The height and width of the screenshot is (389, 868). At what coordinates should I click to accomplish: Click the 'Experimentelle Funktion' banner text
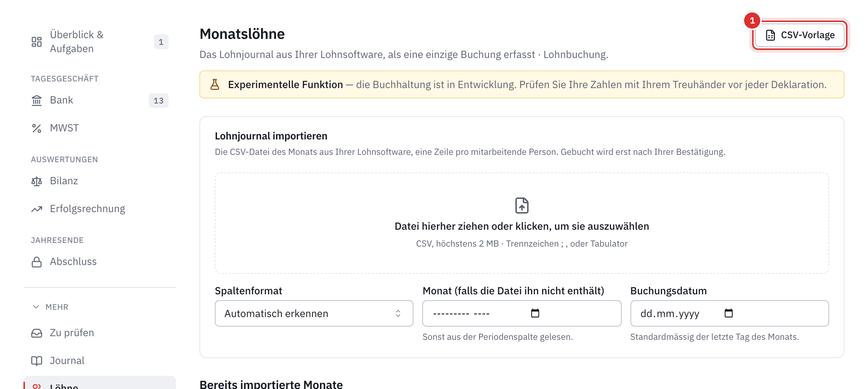tap(286, 84)
